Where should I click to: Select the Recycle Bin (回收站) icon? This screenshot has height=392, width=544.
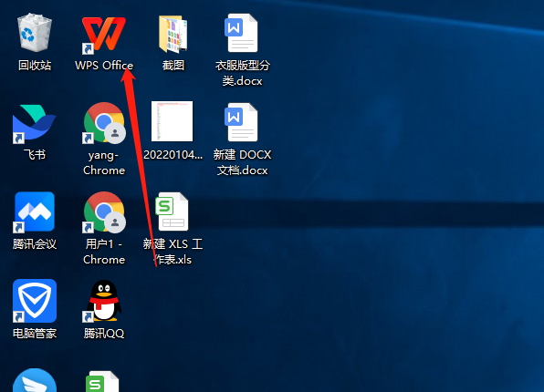point(35,33)
